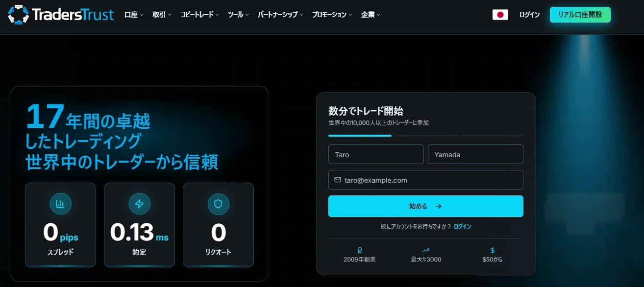Click the award ribbon icon above 2009年創業
Image resolution: width=644 pixels, height=287 pixels.
359,250
